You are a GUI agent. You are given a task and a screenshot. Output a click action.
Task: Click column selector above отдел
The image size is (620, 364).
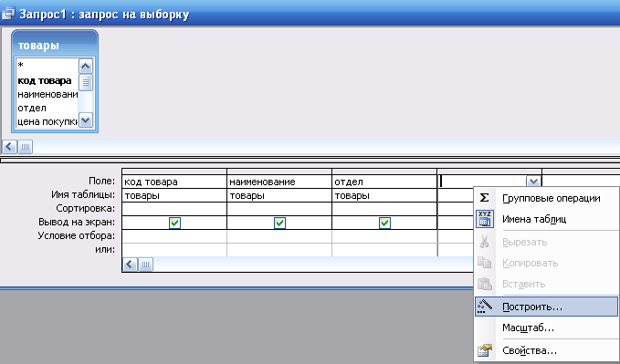(384, 172)
